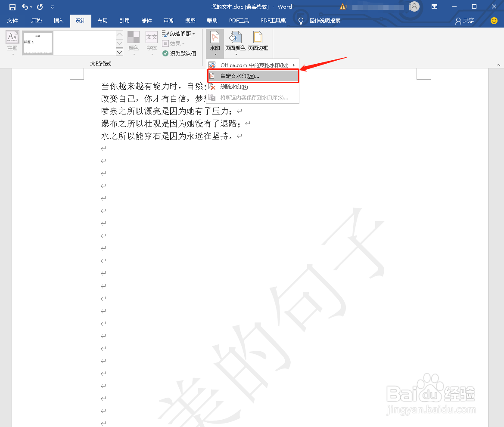Viewport: 504px width, 427px height.
Task: Open the PDF工具 tab
Action: tap(239, 21)
